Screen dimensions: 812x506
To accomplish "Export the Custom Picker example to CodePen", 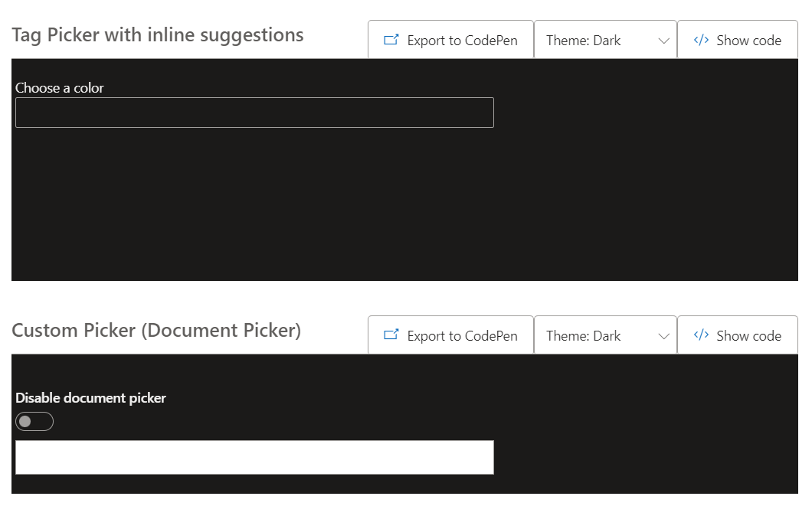I will (x=450, y=335).
